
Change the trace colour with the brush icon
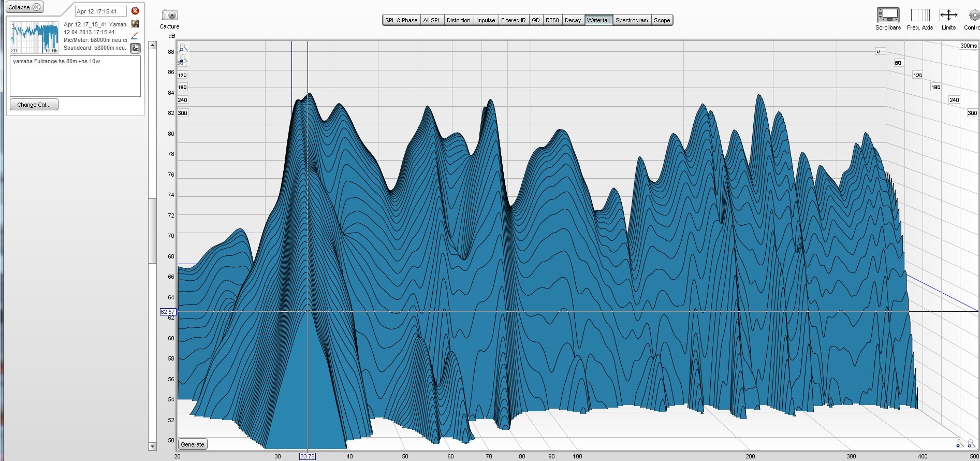pos(135,36)
